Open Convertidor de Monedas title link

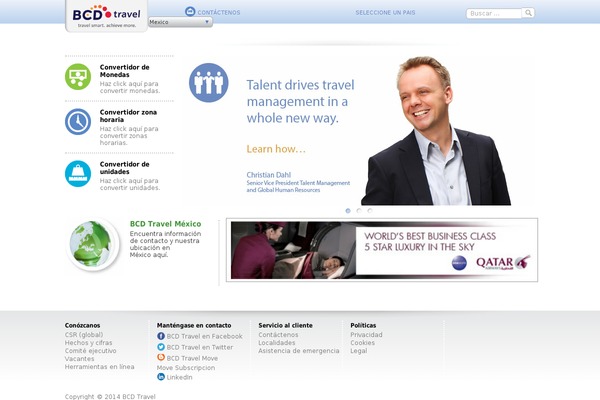[124, 71]
